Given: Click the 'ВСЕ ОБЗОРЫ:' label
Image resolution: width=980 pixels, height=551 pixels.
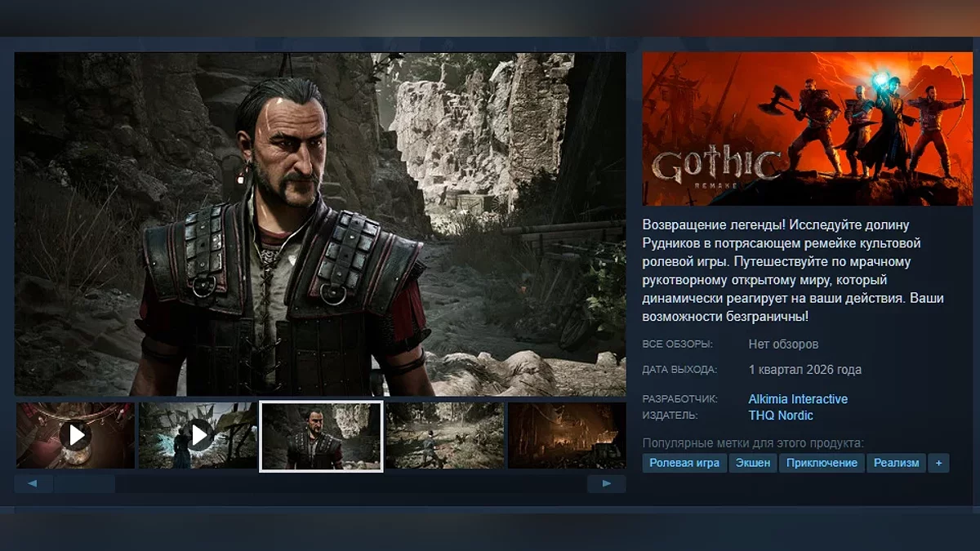Looking at the screenshot, I should [x=677, y=344].
